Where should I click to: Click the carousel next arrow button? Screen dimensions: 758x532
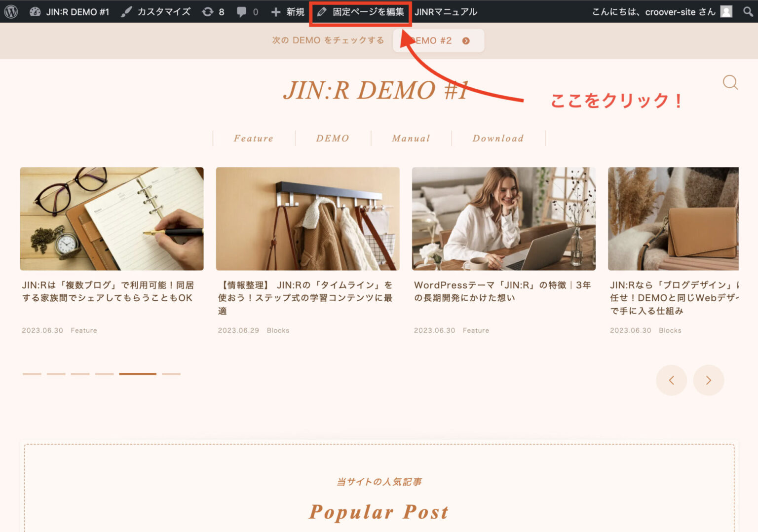[x=709, y=380]
